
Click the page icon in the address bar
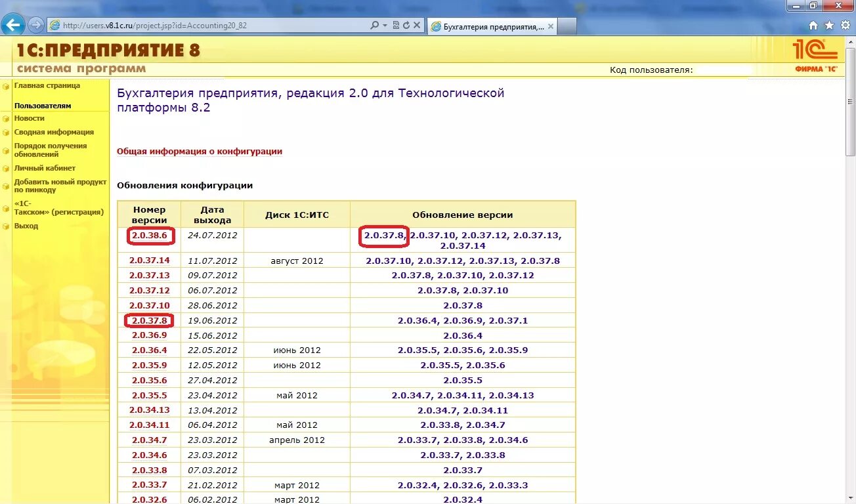click(x=54, y=26)
